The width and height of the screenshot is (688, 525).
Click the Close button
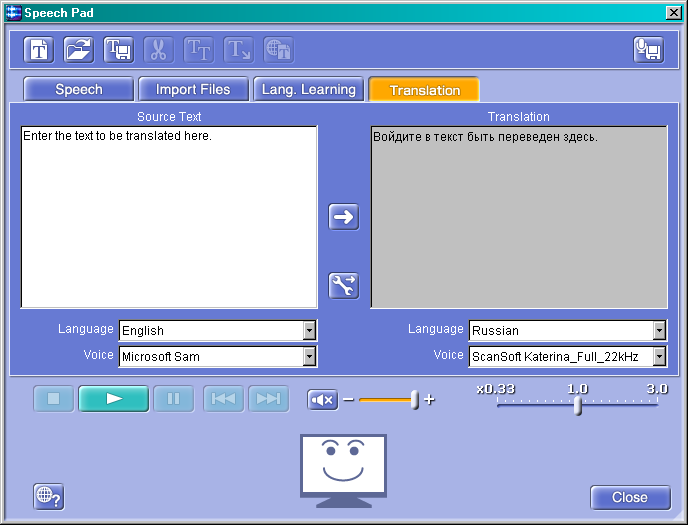[629, 497]
